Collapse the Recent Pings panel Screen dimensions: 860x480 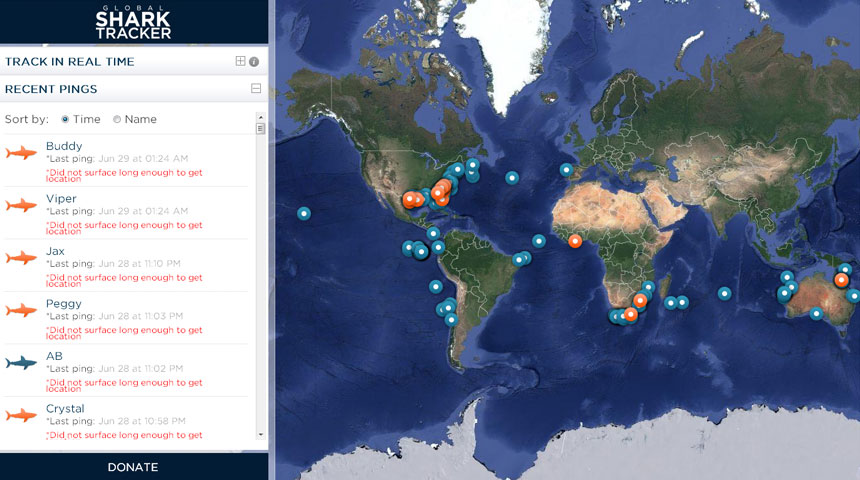[x=256, y=89]
